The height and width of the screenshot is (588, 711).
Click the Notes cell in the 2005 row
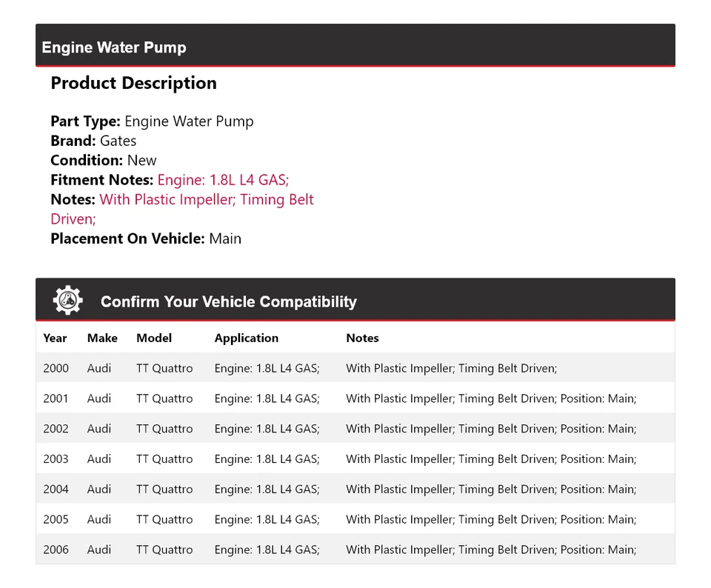click(490, 520)
